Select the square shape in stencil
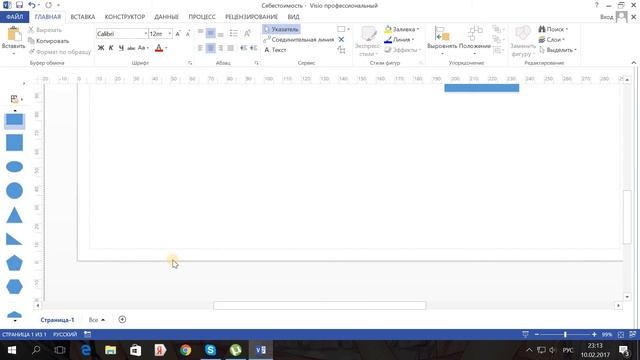Screen dimensions: 640x360 pyautogui.click(x=14, y=143)
